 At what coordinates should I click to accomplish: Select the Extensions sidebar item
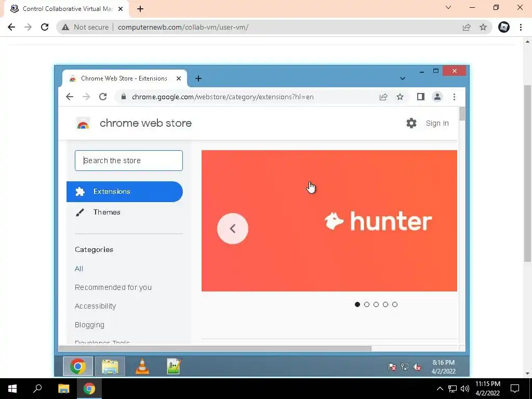(x=125, y=192)
